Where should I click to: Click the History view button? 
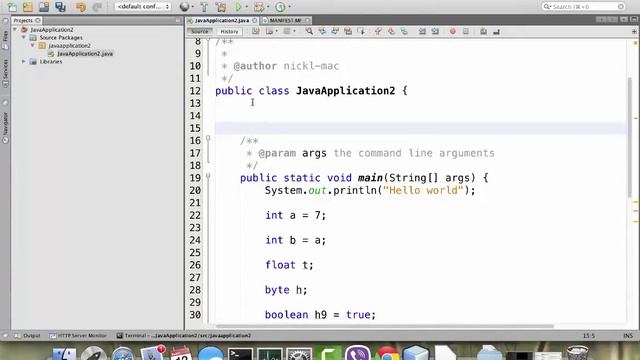coord(229,31)
